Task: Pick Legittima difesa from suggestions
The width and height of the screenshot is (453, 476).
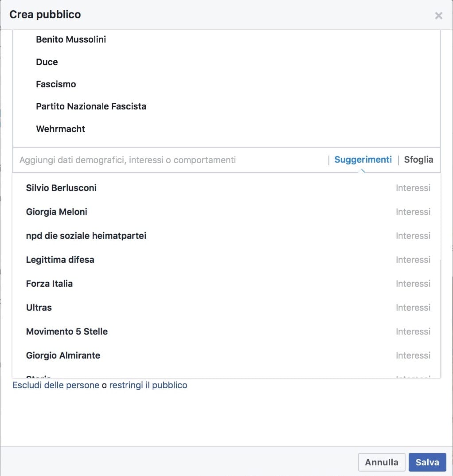Action: pyautogui.click(x=60, y=260)
